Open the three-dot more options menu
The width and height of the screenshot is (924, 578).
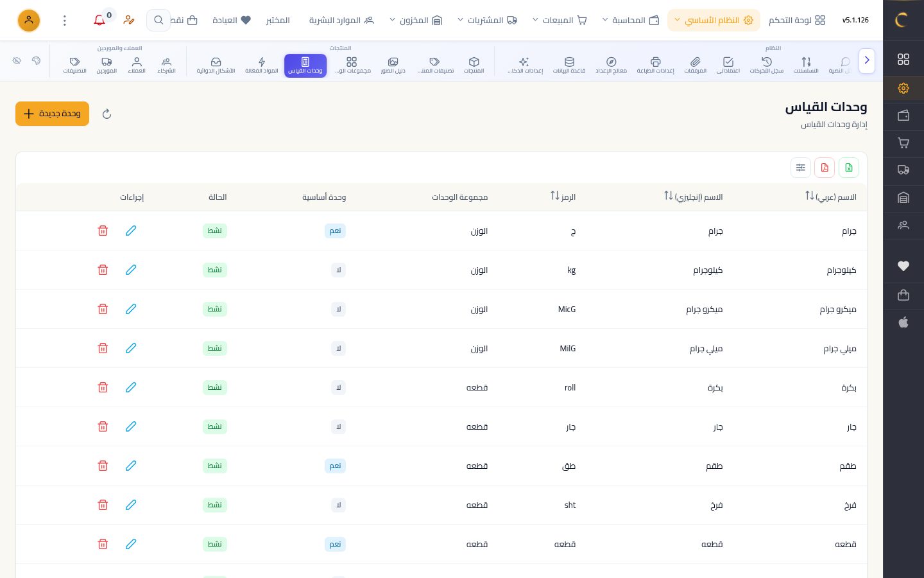65,21
